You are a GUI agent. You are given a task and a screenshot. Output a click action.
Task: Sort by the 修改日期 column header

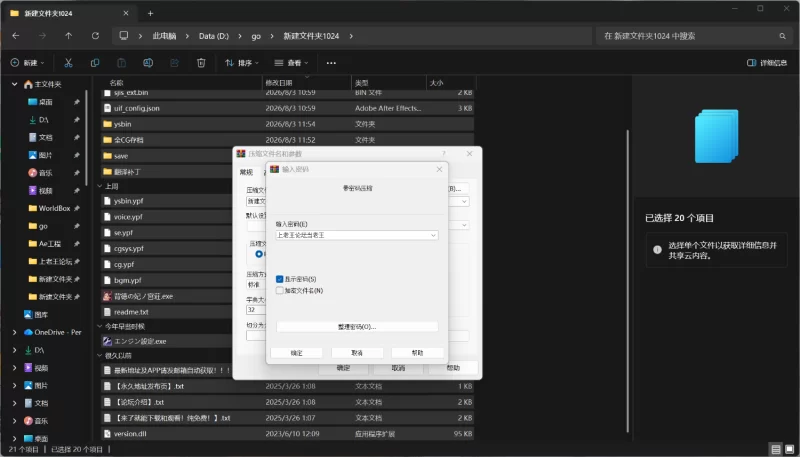307,83
